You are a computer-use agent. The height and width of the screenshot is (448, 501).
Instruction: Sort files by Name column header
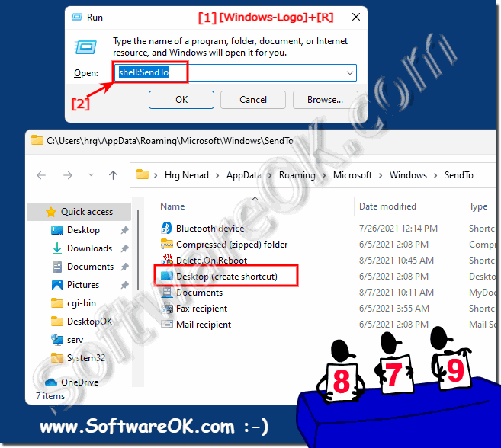coord(172,206)
